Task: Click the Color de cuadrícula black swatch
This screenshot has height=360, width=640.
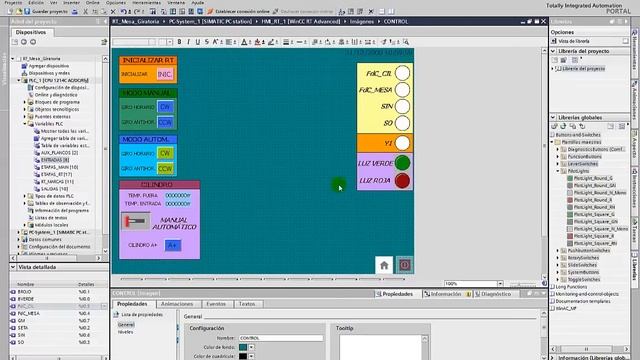Action: [243, 356]
